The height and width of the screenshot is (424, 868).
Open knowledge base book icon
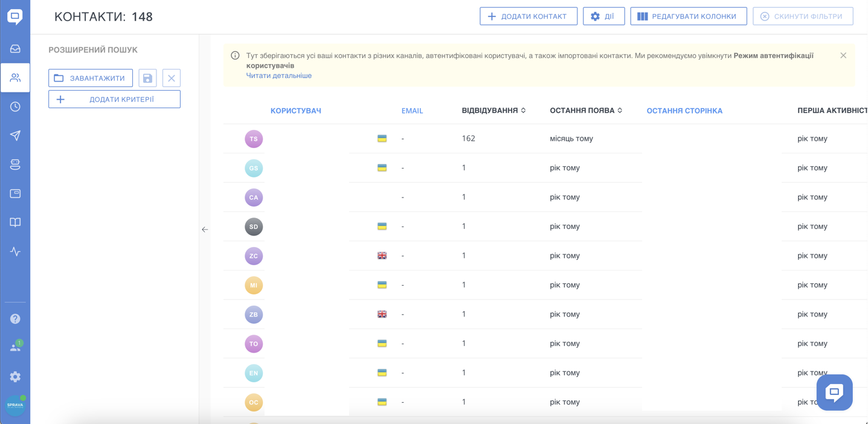pos(15,222)
